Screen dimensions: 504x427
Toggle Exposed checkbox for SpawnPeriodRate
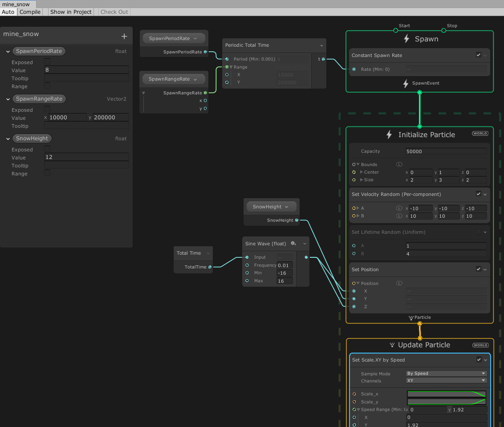pos(47,62)
